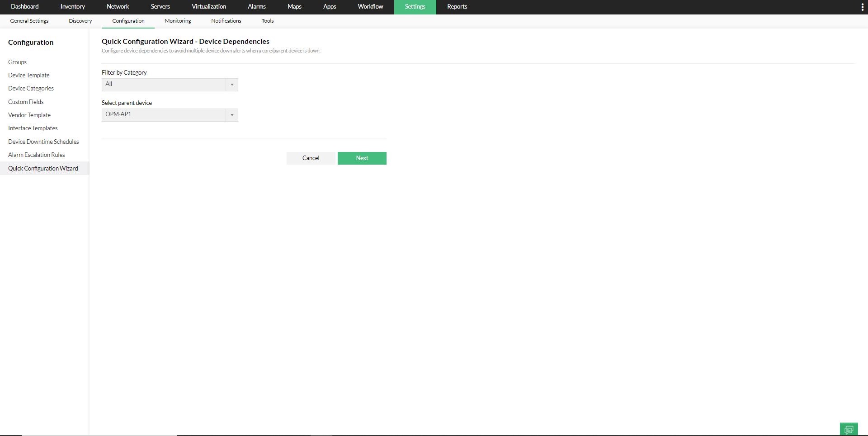
Task: Go to the Inventory section
Action: 72,7
